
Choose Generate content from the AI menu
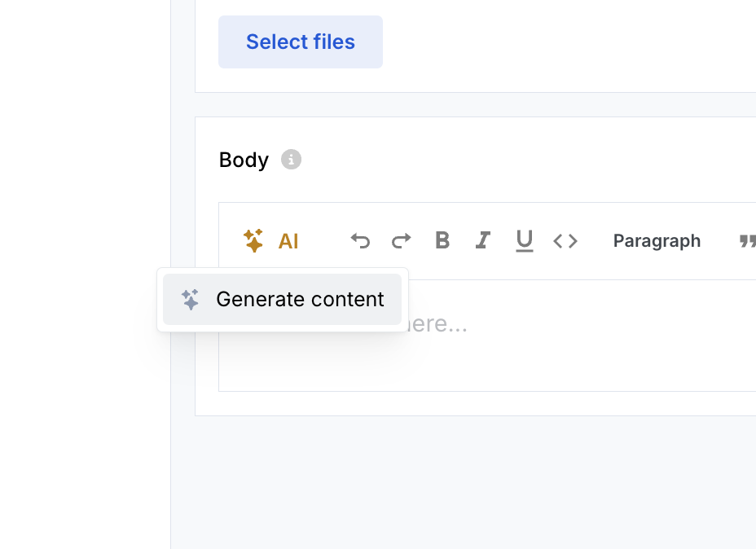pyautogui.click(x=282, y=299)
